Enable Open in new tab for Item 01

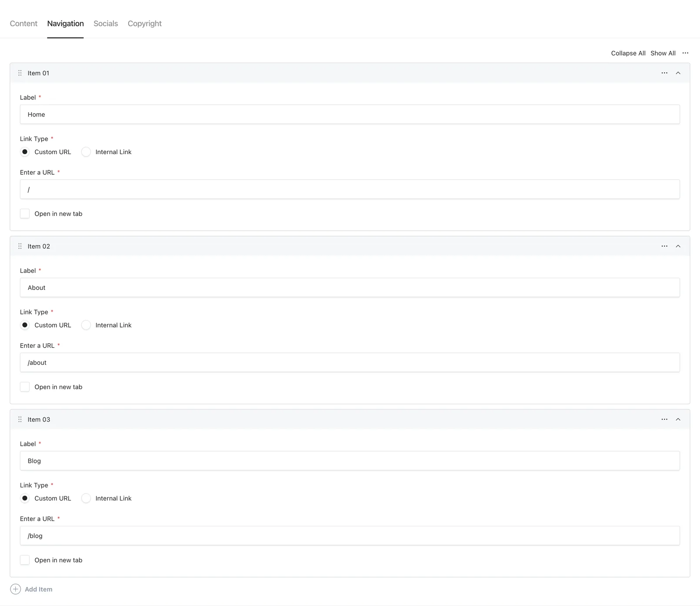[25, 214]
